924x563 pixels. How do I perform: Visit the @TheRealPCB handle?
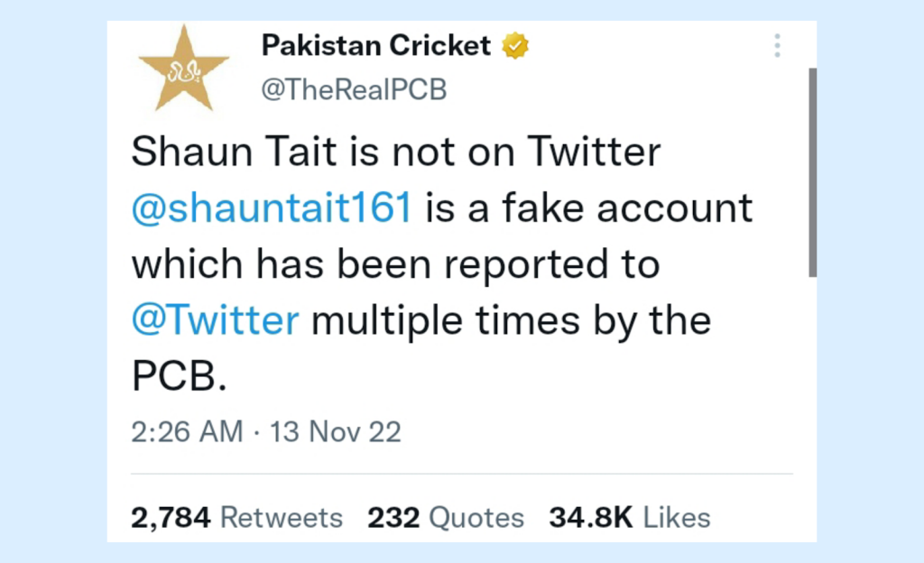click(354, 89)
